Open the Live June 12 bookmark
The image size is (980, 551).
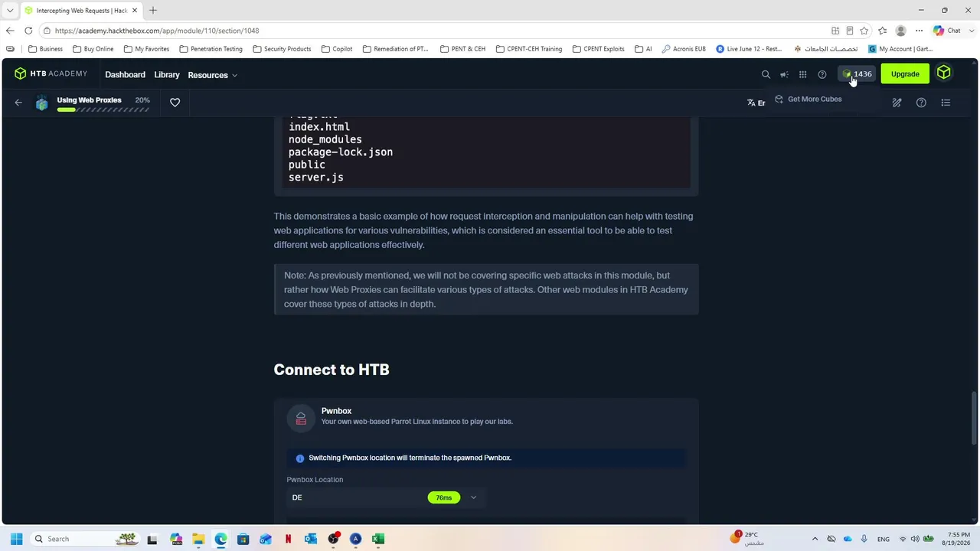pyautogui.click(x=749, y=49)
